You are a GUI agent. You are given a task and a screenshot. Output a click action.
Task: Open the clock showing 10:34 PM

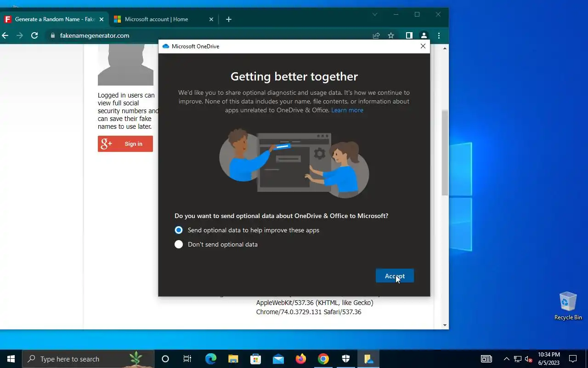point(549,359)
